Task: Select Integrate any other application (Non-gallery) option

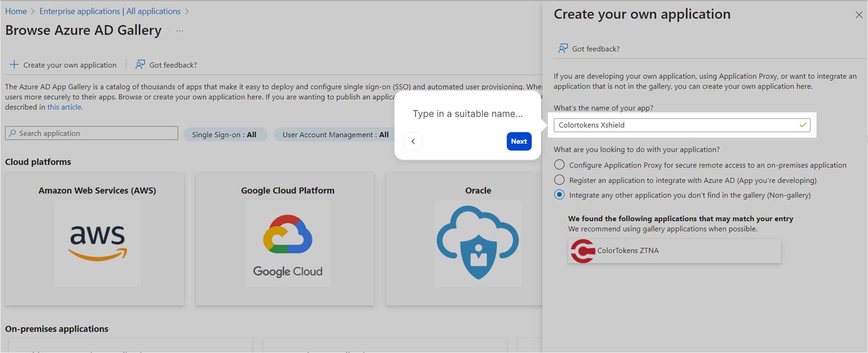Action: [x=559, y=195]
